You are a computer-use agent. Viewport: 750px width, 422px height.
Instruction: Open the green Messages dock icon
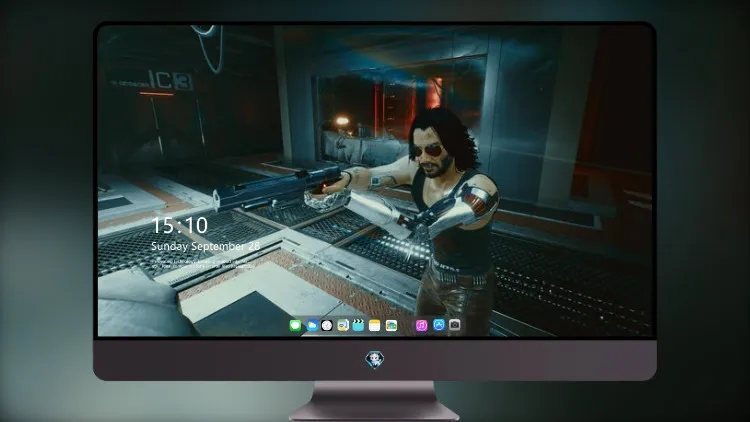coord(295,325)
